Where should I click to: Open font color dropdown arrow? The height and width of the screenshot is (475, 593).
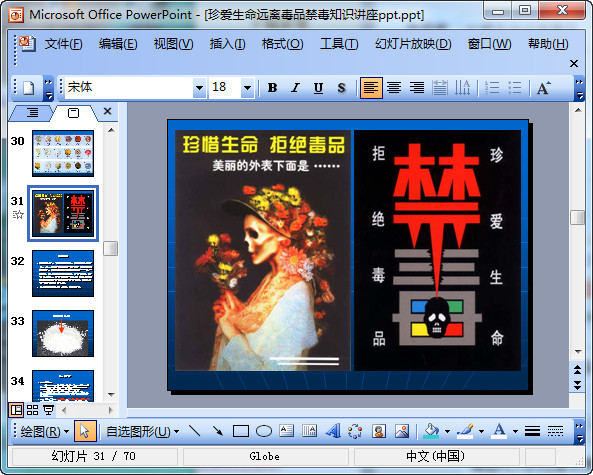pos(515,431)
